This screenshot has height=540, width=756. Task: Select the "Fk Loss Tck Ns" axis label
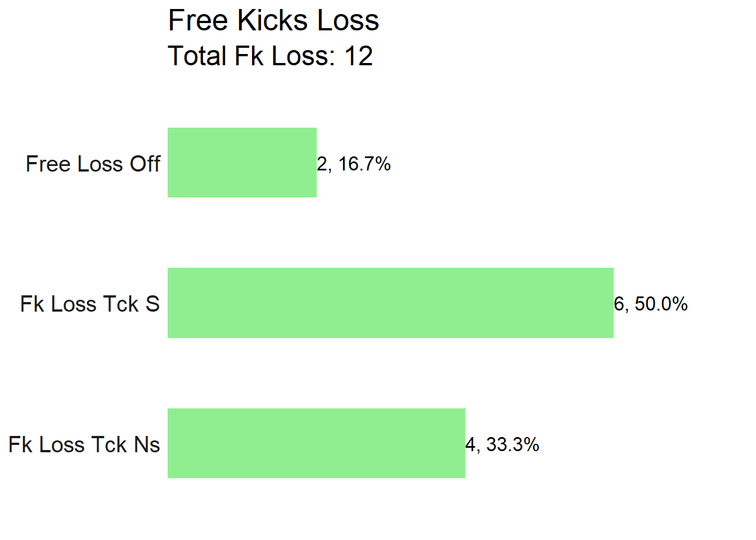[84, 445]
